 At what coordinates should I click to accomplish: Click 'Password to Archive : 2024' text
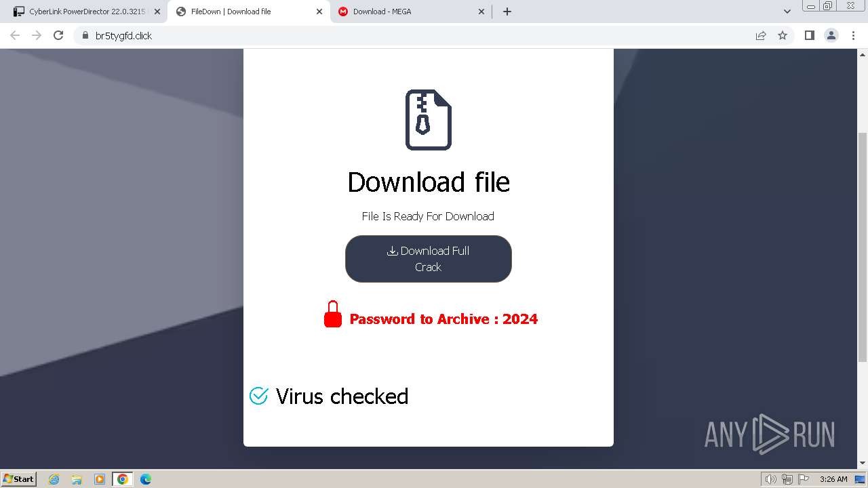coord(443,319)
